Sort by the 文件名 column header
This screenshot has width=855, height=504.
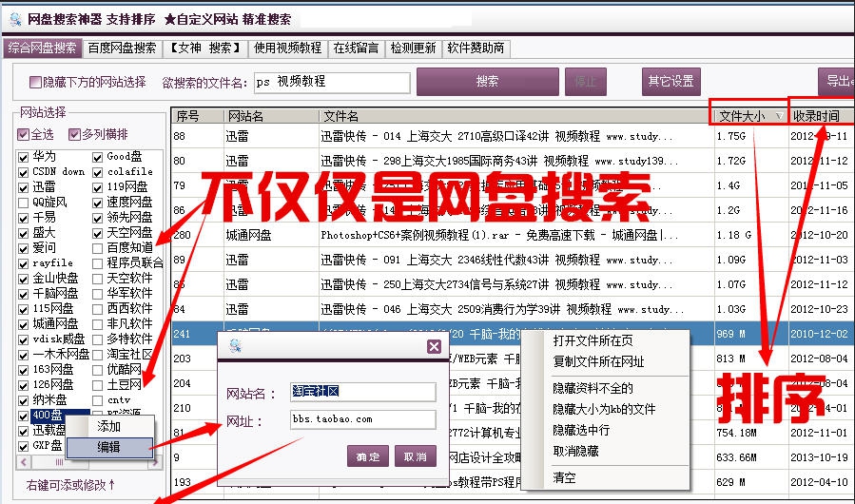515,116
